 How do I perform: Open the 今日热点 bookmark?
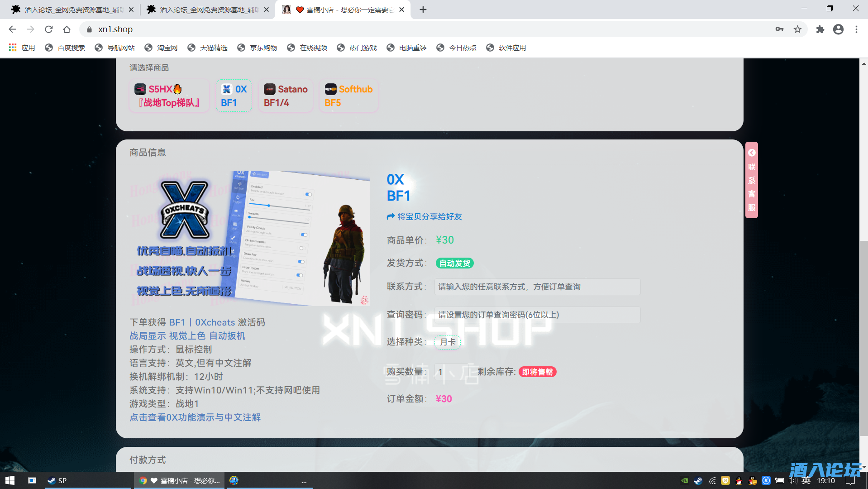click(x=457, y=48)
